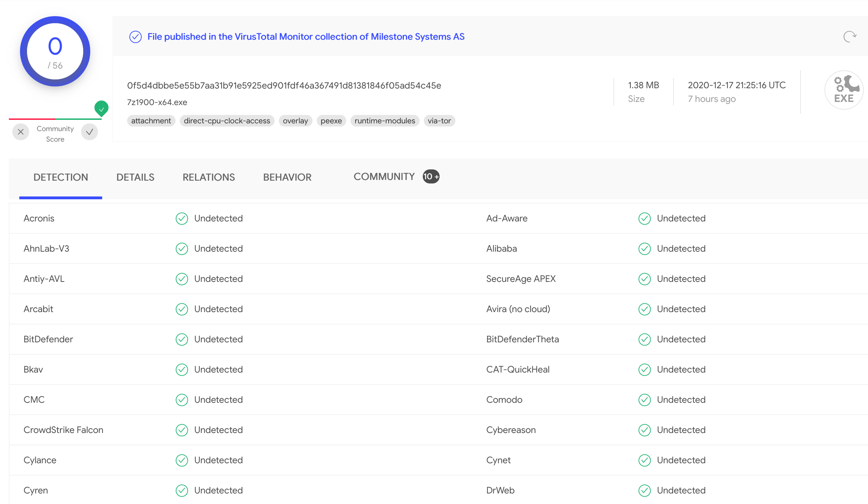Click the Comodo engine name
868x504 pixels.
(x=504, y=400)
